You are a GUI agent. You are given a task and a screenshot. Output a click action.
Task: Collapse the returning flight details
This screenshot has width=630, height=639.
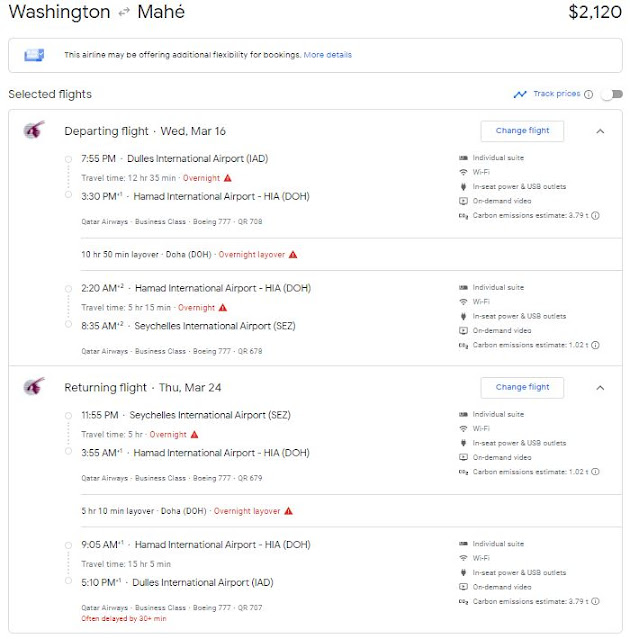click(599, 387)
